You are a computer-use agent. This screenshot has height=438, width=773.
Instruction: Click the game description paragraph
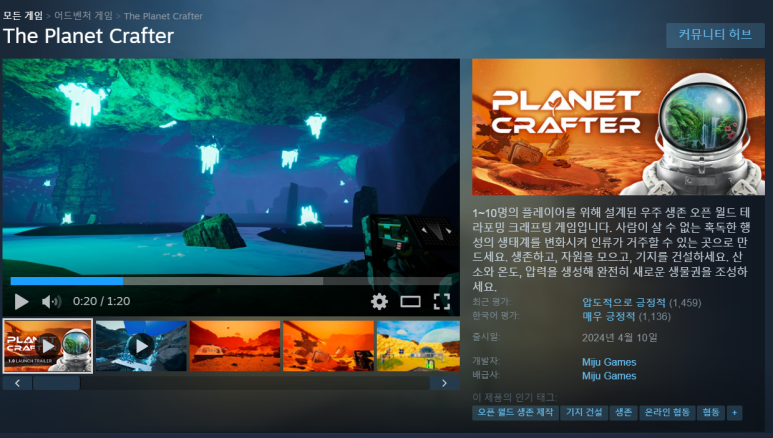tap(611, 249)
